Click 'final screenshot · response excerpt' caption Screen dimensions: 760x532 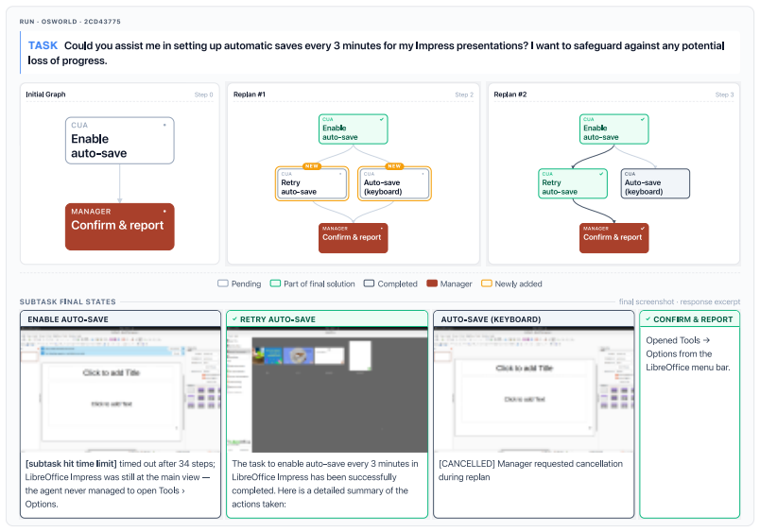(x=680, y=301)
